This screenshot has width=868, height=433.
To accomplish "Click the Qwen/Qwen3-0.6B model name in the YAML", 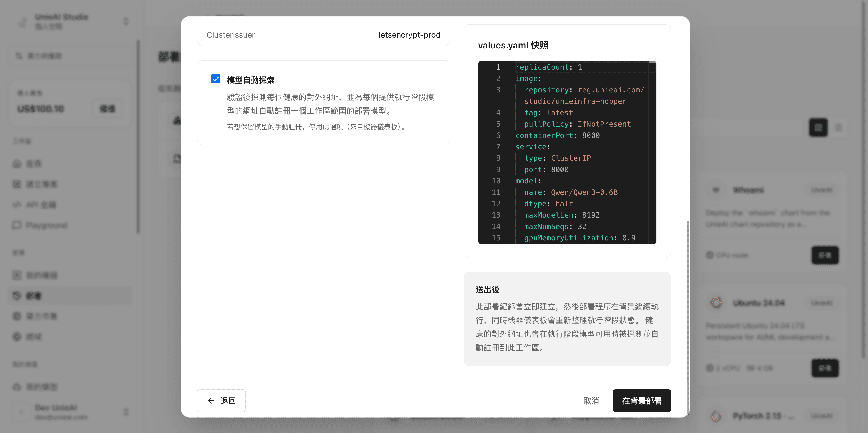I will pyautogui.click(x=584, y=192).
